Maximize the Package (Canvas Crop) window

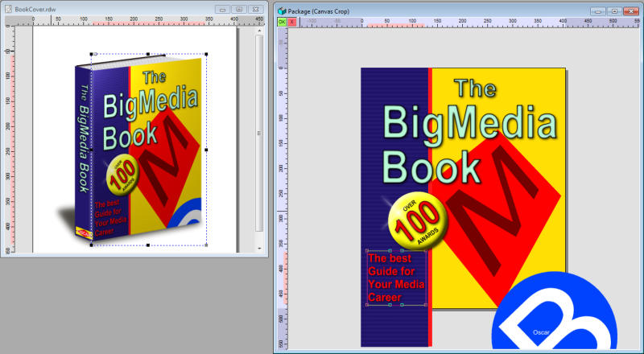coord(614,11)
